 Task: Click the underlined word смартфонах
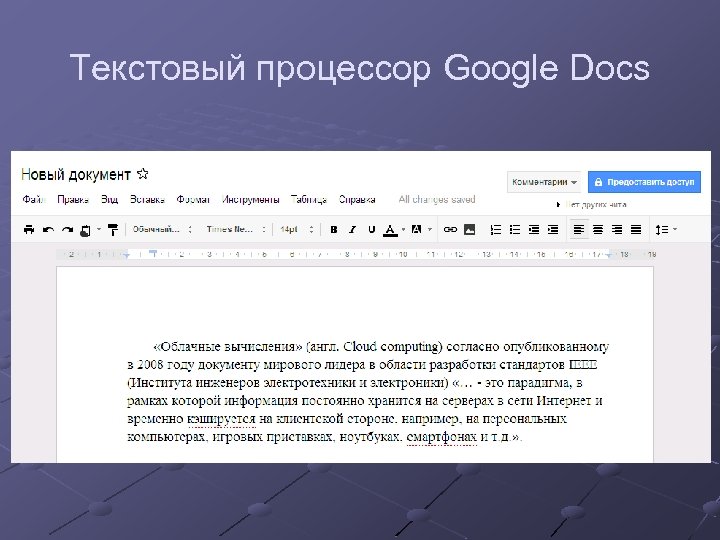(x=442, y=437)
